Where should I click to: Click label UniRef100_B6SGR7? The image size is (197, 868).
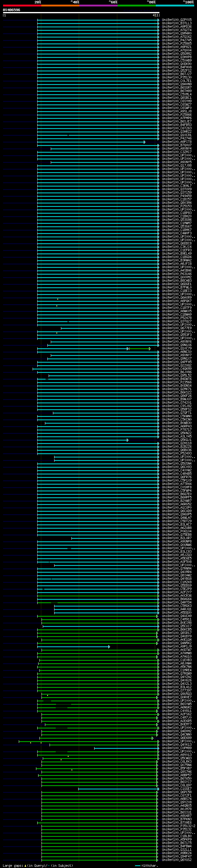[177, 88]
